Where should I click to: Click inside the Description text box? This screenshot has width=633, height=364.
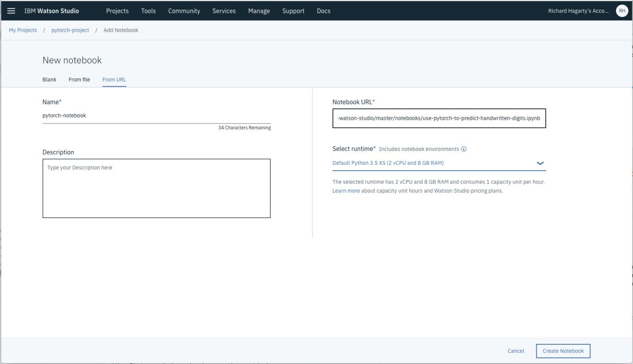tap(156, 187)
